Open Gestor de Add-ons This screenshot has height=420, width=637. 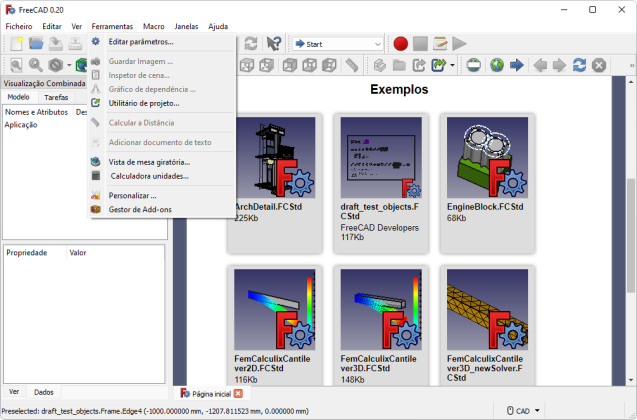pos(162,210)
